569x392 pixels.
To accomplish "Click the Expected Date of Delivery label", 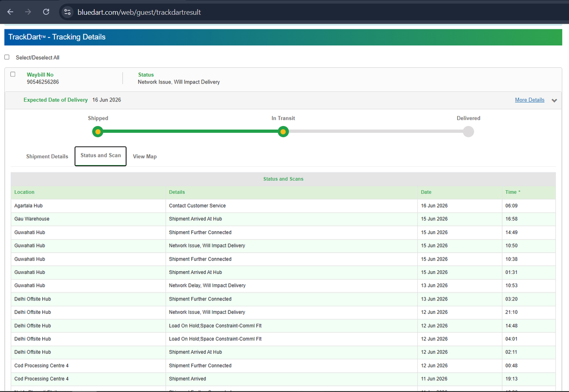I will tap(55, 100).
